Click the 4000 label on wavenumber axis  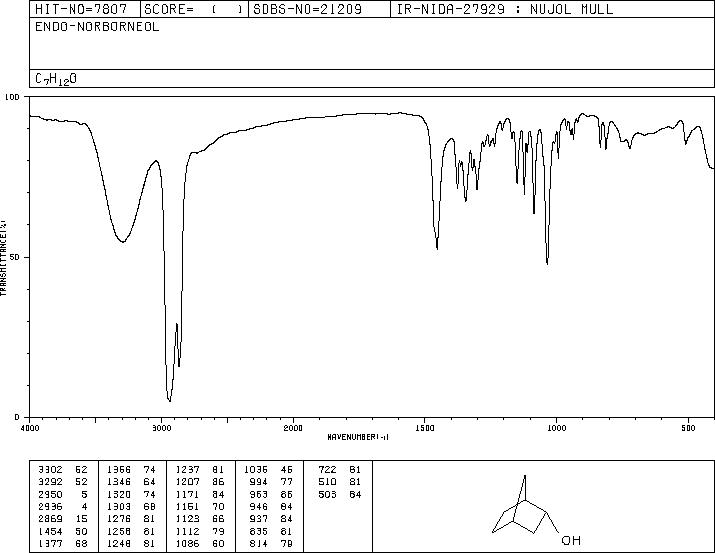click(x=30, y=428)
